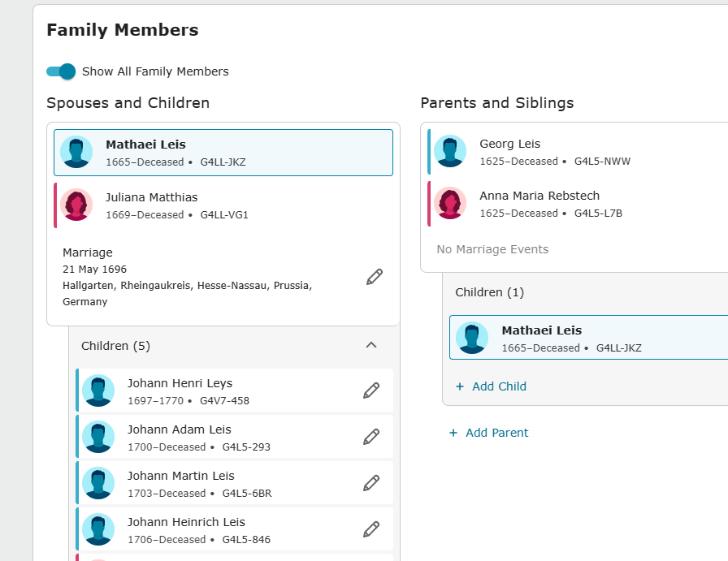Click Spouses and Children heading
The height and width of the screenshot is (561, 728).
click(128, 103)
